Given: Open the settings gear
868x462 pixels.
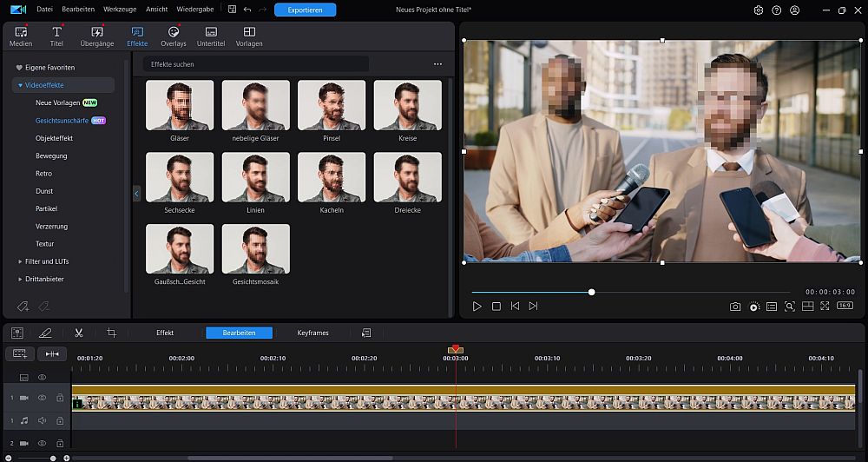Looking at the screenshot, I should click(759, 10).
